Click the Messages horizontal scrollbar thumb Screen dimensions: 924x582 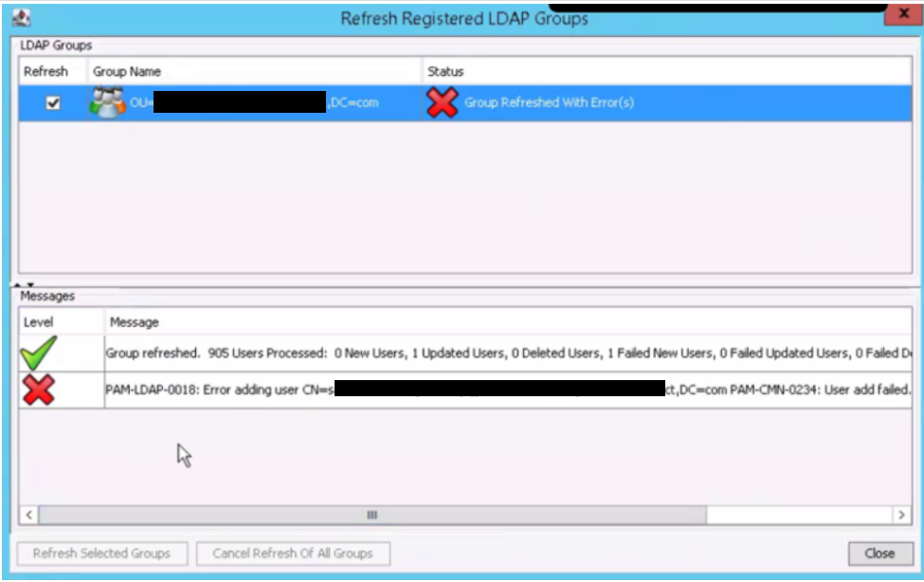click(x=372, y=515)
